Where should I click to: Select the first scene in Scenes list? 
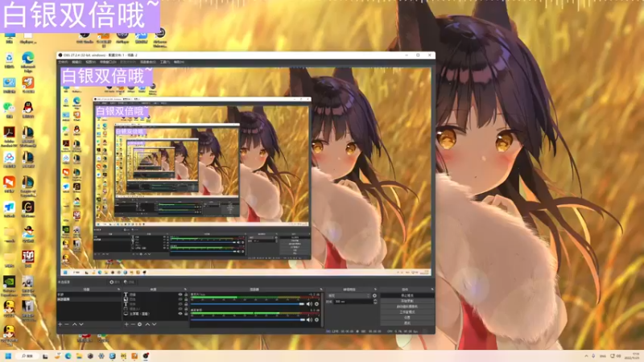coord(89,294)
